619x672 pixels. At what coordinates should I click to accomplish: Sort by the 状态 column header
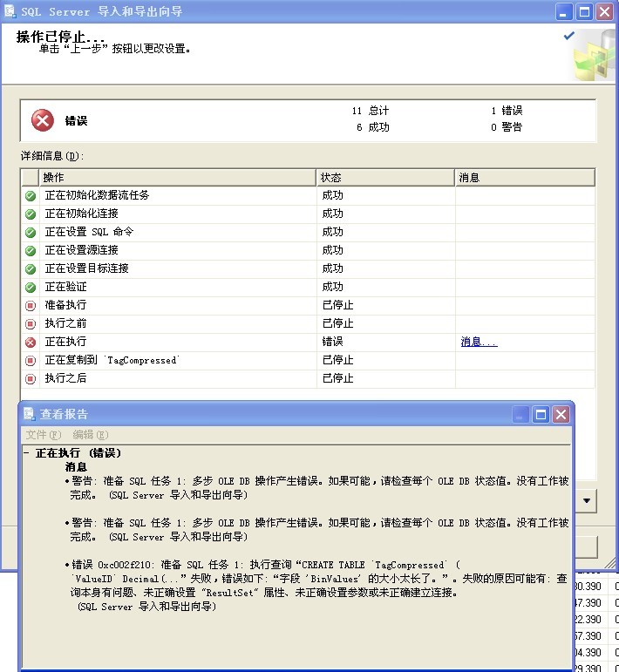click(385, 178)
